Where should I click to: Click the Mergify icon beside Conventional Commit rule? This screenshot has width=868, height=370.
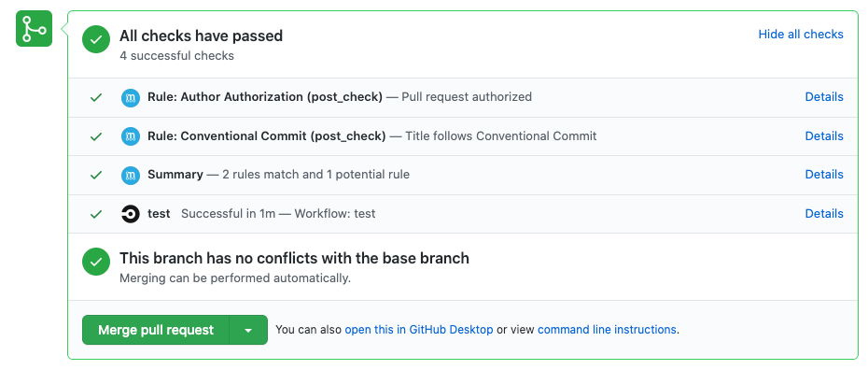point(130,136)
